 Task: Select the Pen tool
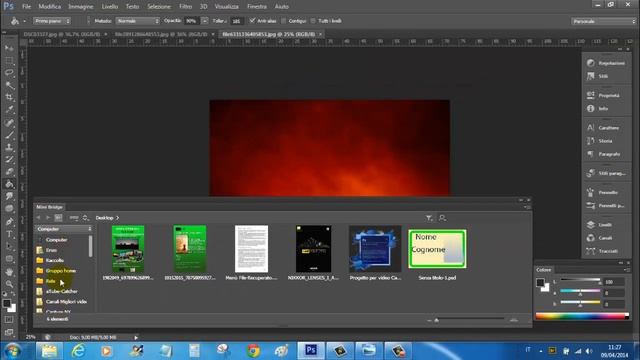coord(9,222)
